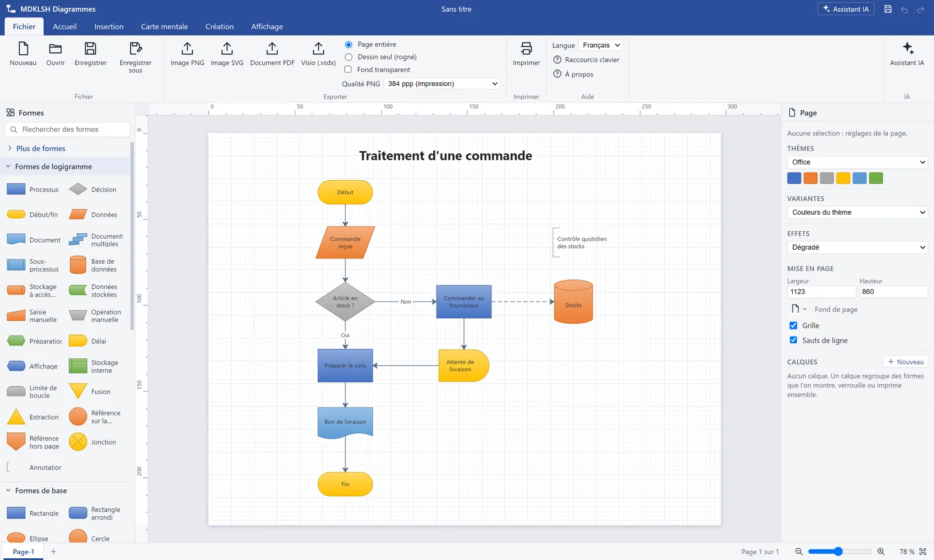Click the Assistant IA title bar button

pos(846,9)
